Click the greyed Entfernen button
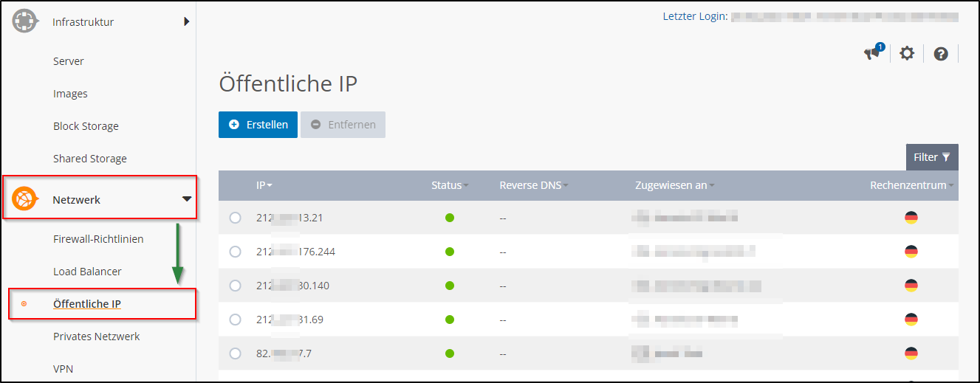Viewport: 980px width, 383px height. (x=343, y=125)
